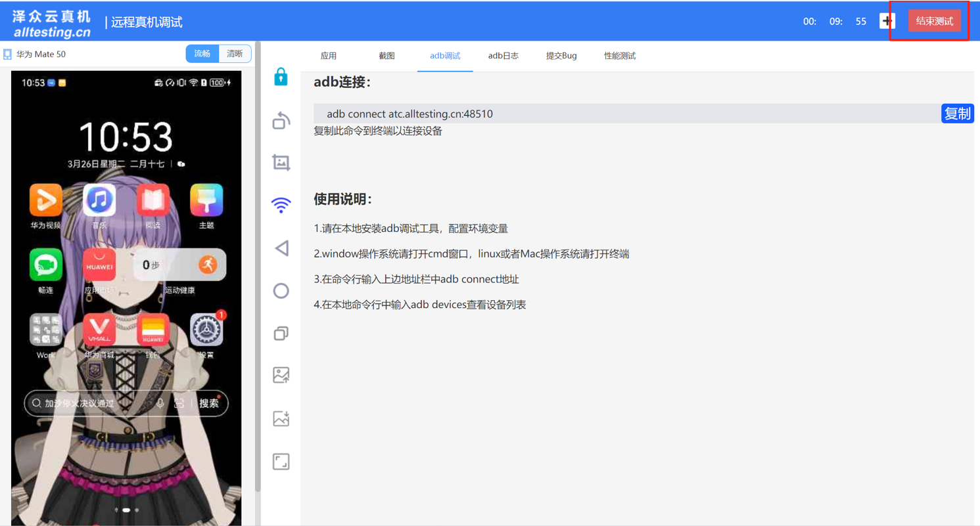Image resolution: width=980 pixels, height=526 pixels.
Task: Click the Back triangle navigation icon
Action: 281,248
